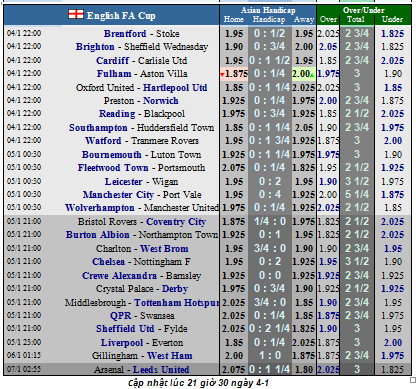The width and height of the screenshot is (416, 389).
Task: Click the Arsenal - Leeds United fixture
Action: [x=142, y=369]
